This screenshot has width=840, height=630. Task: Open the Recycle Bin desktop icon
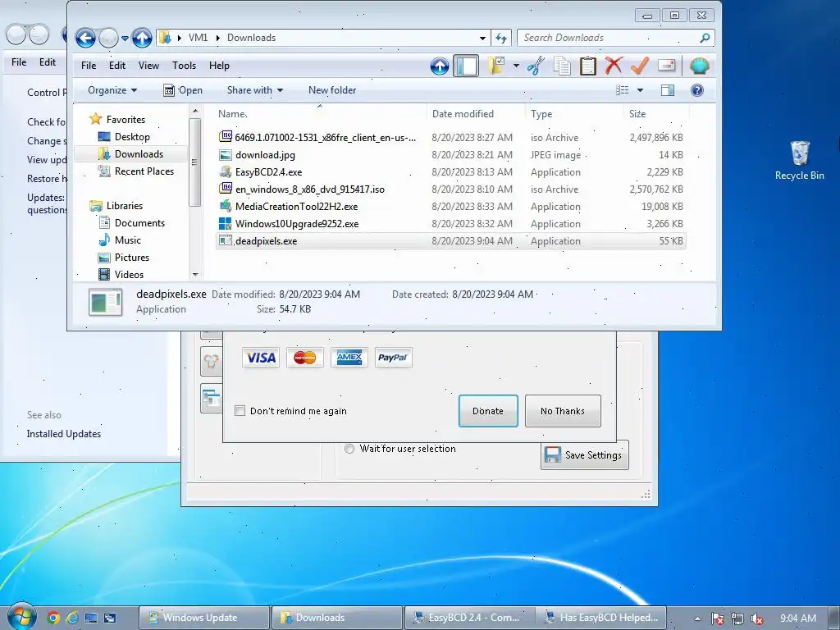(799, 160)
